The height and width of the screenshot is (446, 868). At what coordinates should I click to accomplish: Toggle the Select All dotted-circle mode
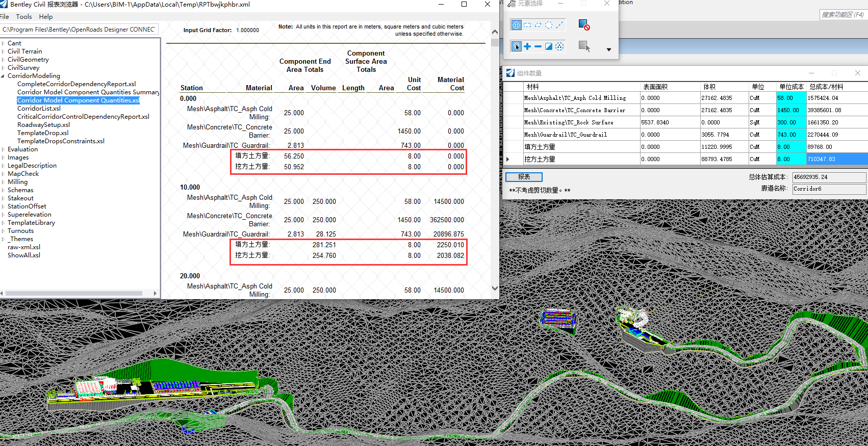tap(559, 46)
